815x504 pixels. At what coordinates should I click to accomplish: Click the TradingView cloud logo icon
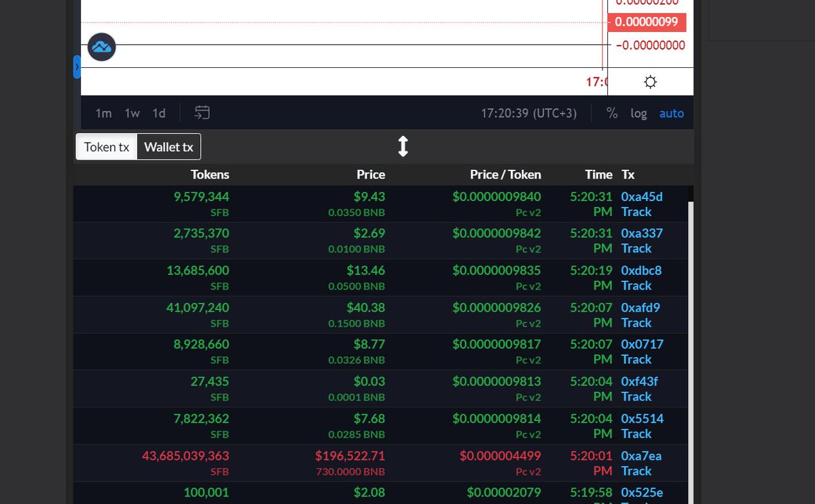pyautogui.click(x=102, y=47)
